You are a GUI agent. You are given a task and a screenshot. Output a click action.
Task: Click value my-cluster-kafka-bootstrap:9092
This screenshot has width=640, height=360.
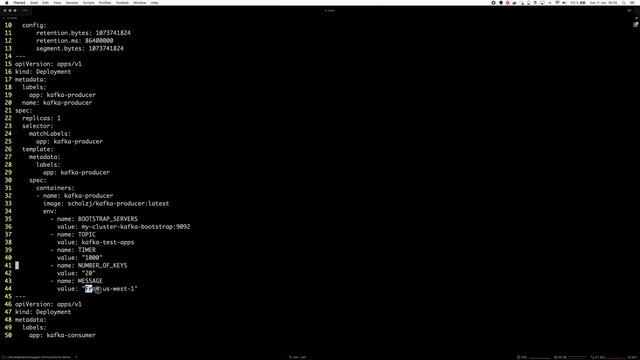136,227
